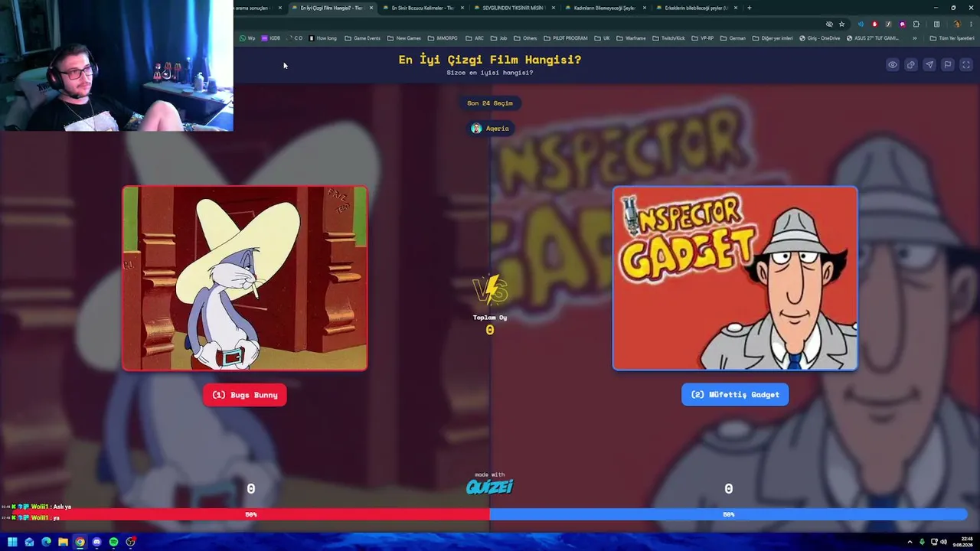Enter fullscreen with the expand icon

pyautogui.click(x=966, y=65)
